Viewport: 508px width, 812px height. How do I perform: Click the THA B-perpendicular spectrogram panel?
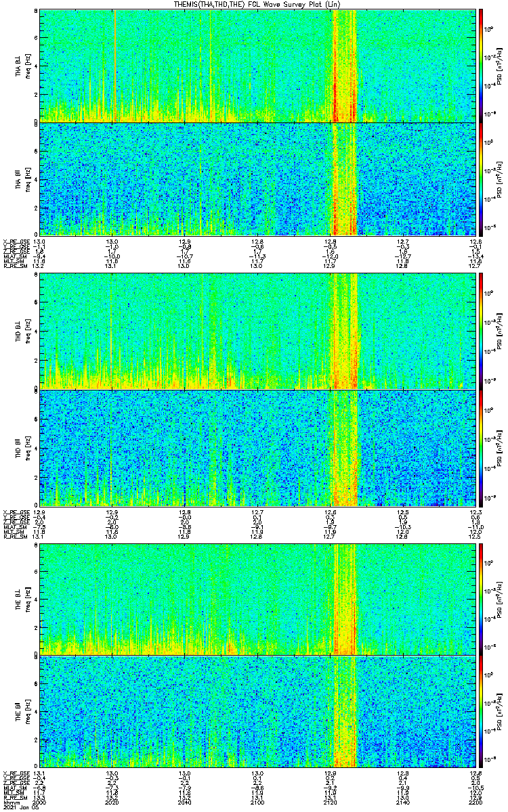coord(257,65)
